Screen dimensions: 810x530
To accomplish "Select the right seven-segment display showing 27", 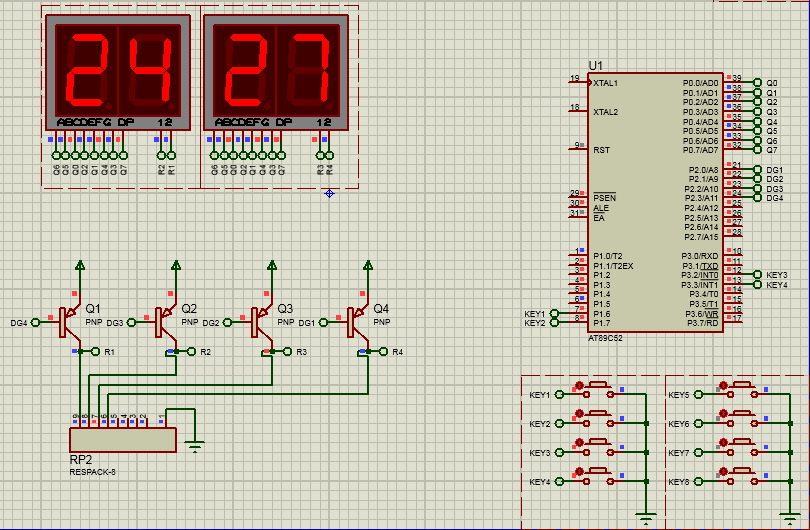I will coord(276,72).
